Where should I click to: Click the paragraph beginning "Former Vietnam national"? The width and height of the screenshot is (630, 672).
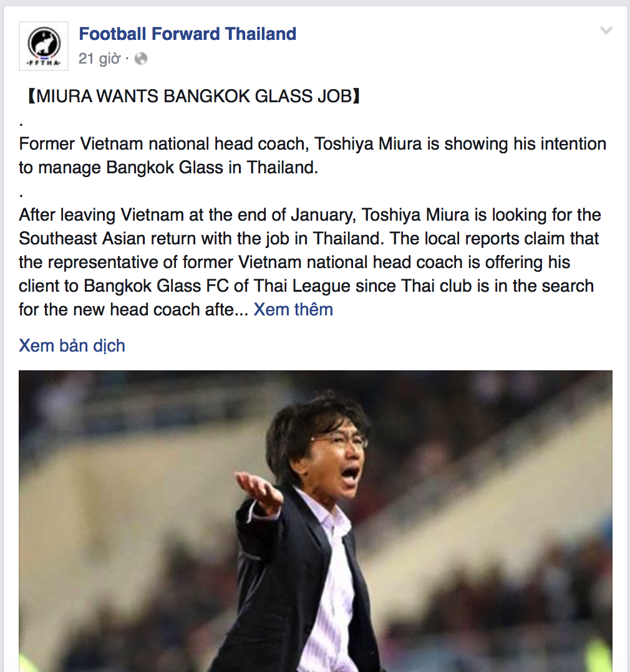click(312, 156)
